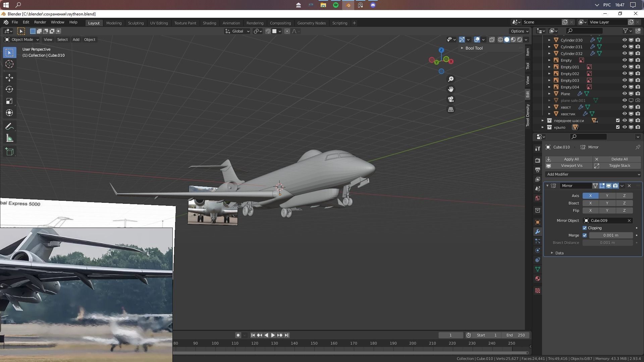Screen dimensions: 644x362
Task: Select the Transform tool
Action: click(9, 113)
